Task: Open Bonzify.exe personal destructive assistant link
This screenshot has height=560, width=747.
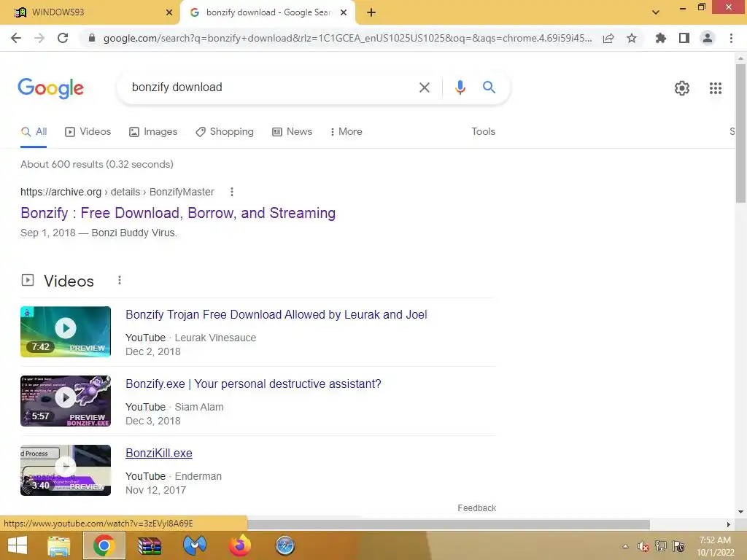Action: click(x=253, y=384)
